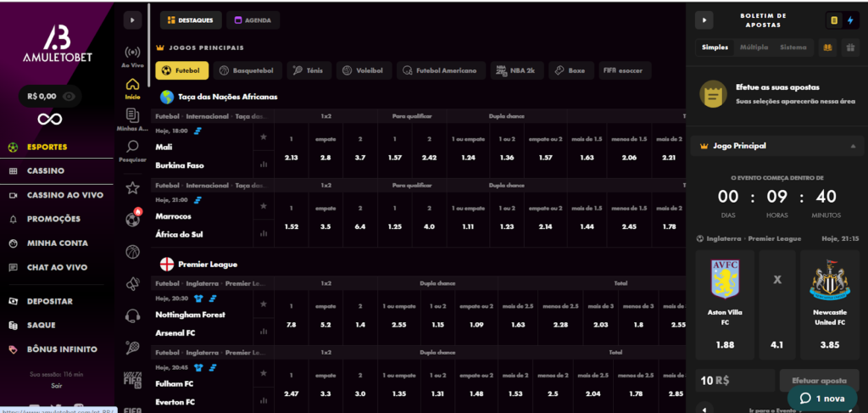Viewport: 868px width, 413px height.
Task: Select the Múltipla bet slip tab
Action: 754,47
